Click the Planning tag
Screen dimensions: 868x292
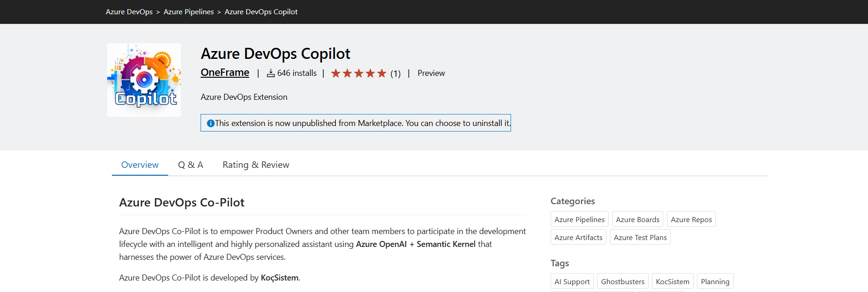pos(715,281)
